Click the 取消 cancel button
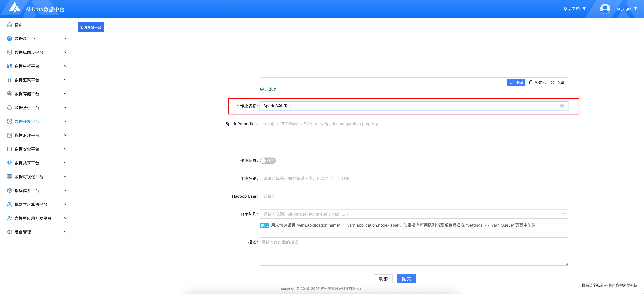 383,279
